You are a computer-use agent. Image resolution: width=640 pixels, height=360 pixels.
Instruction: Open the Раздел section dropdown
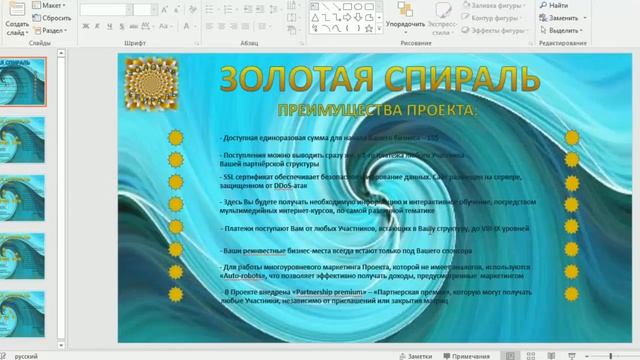(49, 31)
